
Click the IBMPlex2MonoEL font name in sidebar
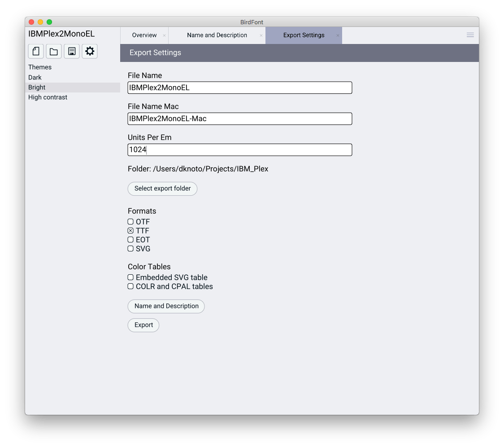click(x=61, y=34)
